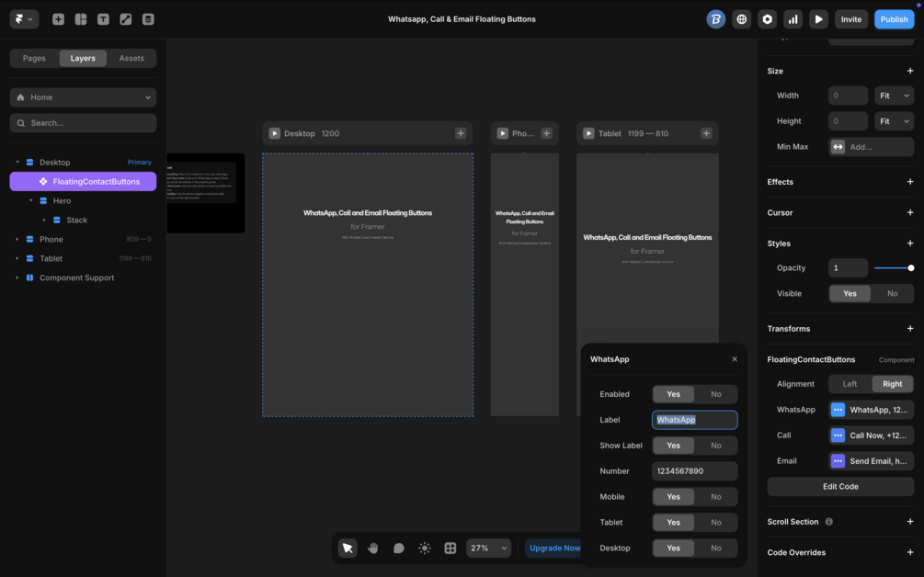Viewport: 924px width, 577px height.
Task: Click the WhatsApp Label input field
Action: tap(695, 420)
